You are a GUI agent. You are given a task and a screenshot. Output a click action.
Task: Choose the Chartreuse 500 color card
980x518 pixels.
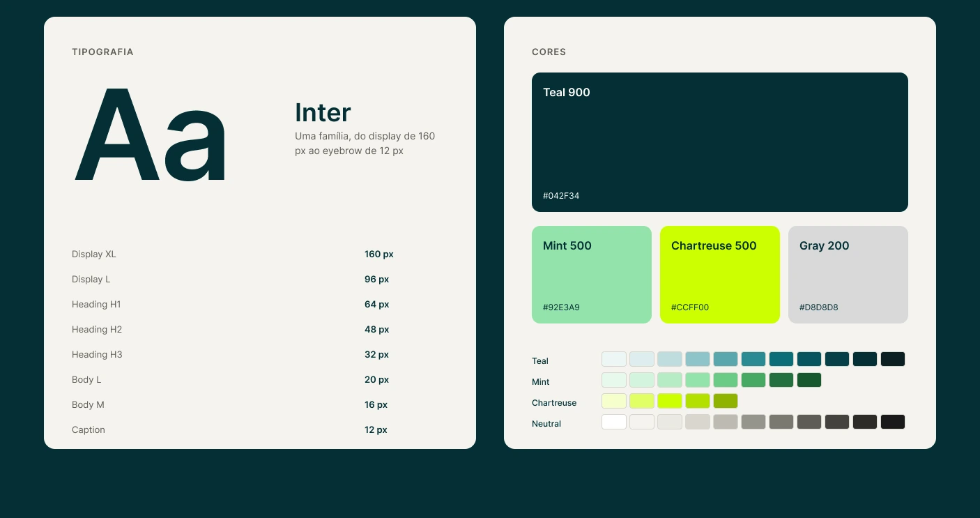(720, 275)
